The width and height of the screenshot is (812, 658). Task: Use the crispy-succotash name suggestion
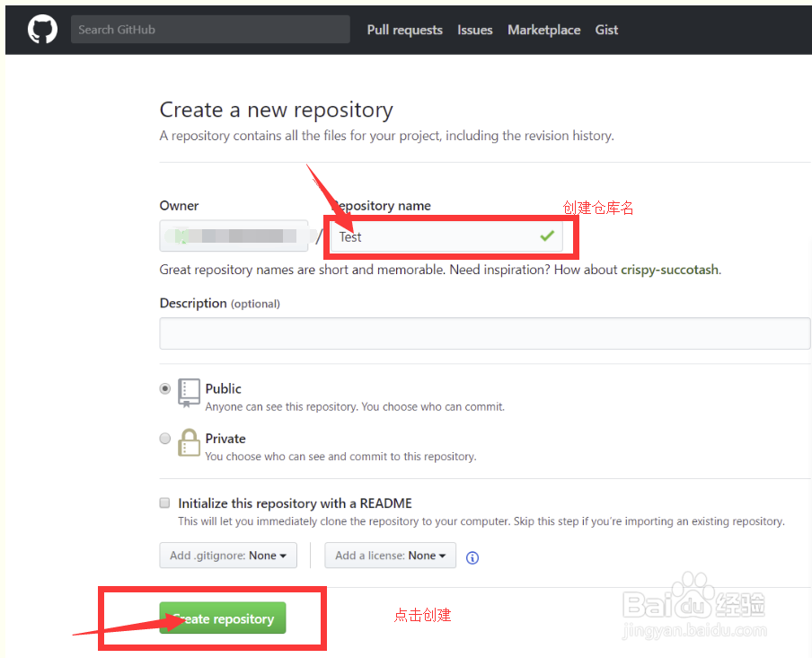tap(669, 270)
